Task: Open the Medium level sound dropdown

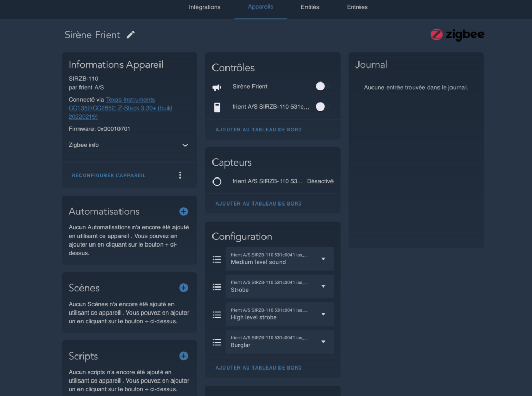Action: pos(280,258)
